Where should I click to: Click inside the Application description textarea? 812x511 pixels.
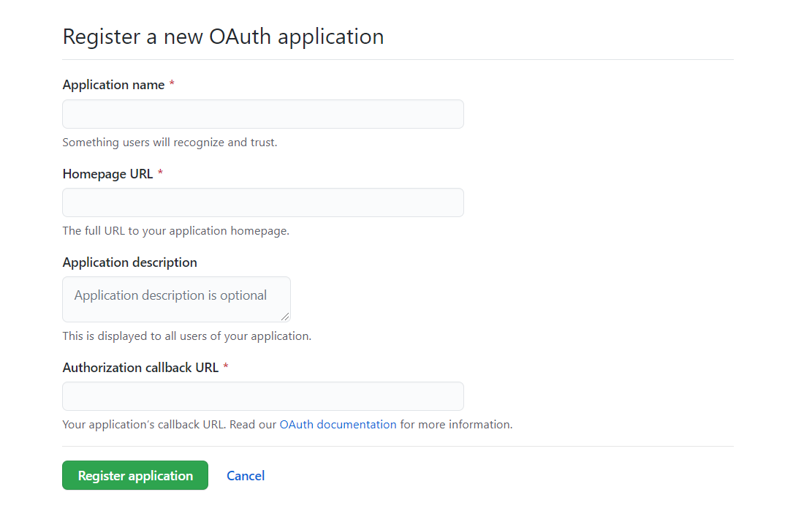tap(176, 299)
